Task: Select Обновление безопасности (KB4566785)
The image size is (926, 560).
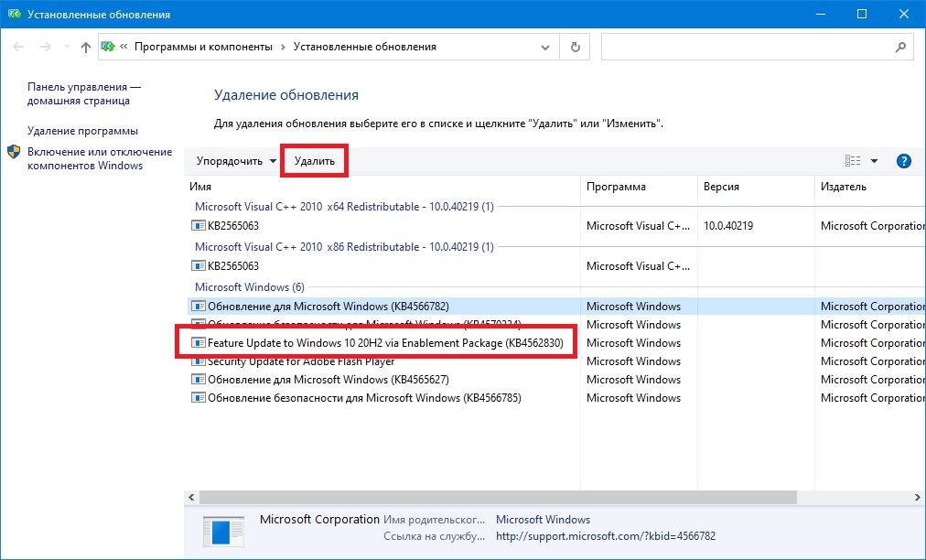Action: pyautogui.click(x=364, y=397)
